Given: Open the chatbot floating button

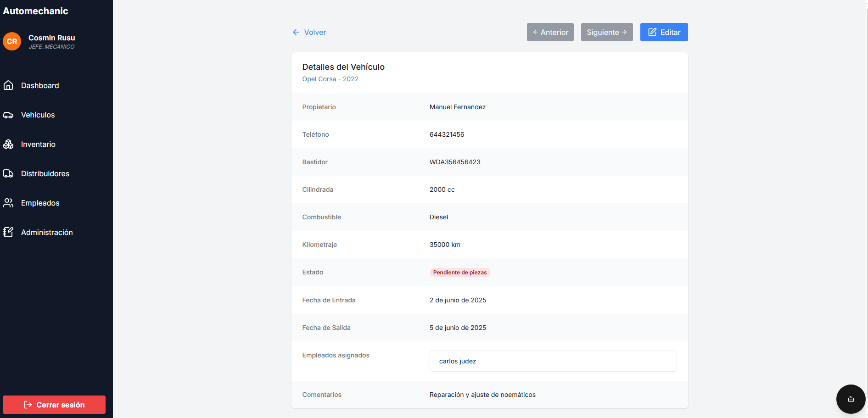Looking at the screenshot, I should pos(851,399).
